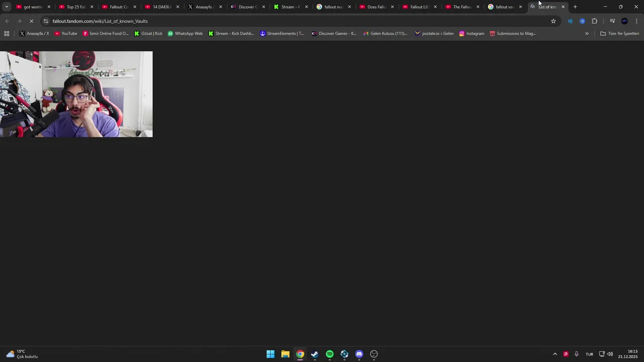Screen dimensions: 644x362
Task: Open Discord from the taskbar
Action: tap(359, 354)
